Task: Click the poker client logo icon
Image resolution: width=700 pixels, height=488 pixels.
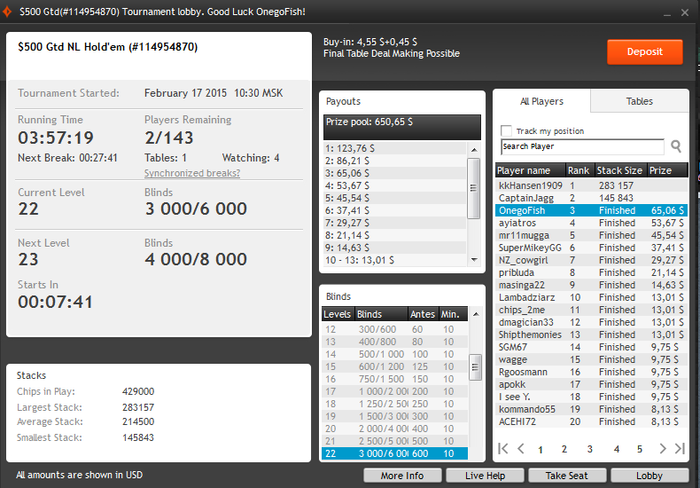Action: click(7, 12)
